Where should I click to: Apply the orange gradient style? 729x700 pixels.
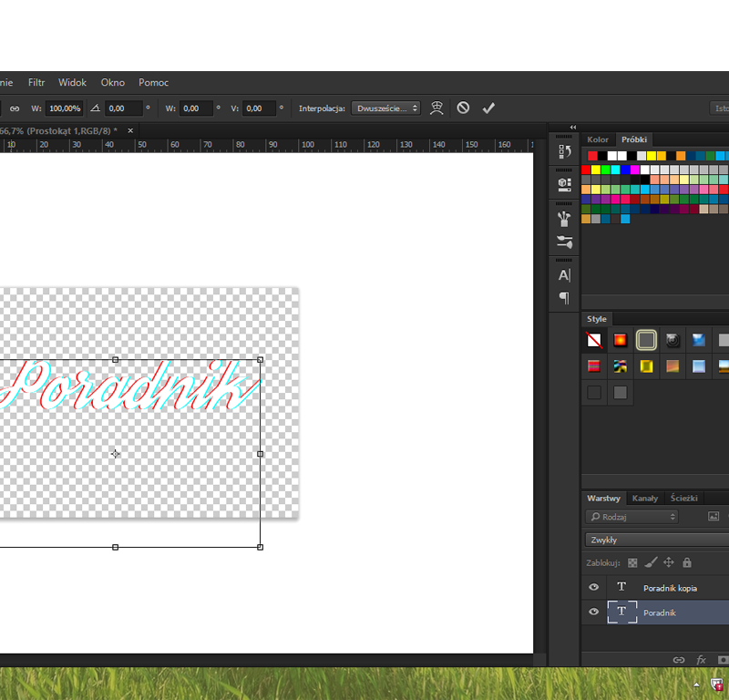click(x=673, y=366)
